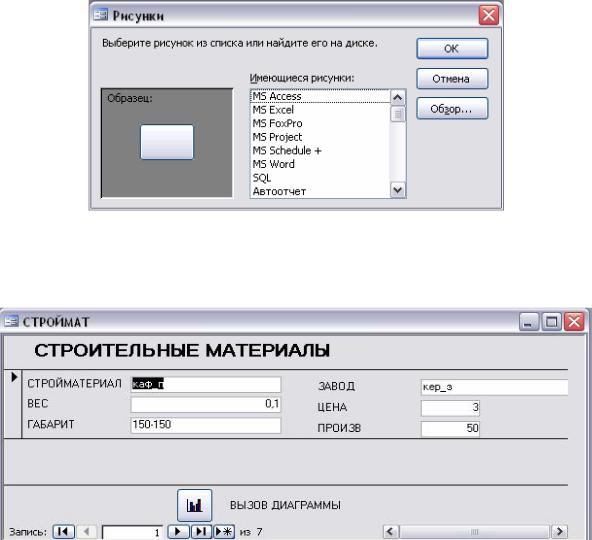Close the СТРОЙМАТ window
The height and width of the screenshot is (540, 592).
tap(574, 322)
